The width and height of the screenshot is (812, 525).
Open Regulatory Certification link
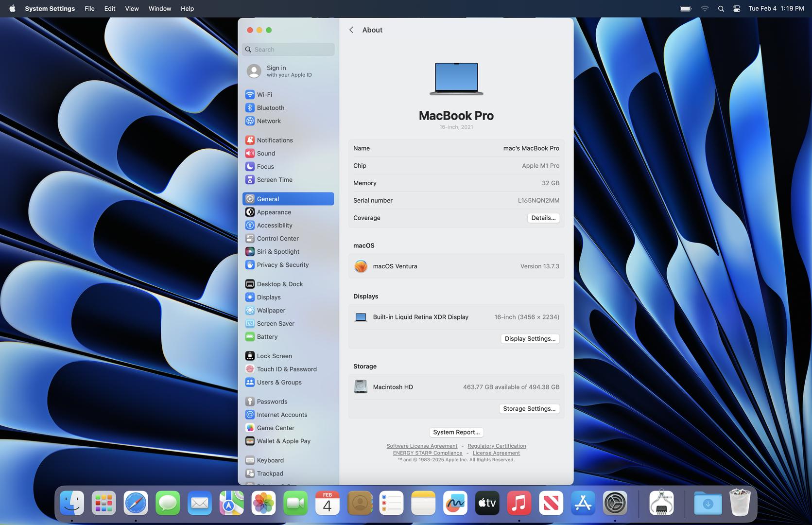497,446
